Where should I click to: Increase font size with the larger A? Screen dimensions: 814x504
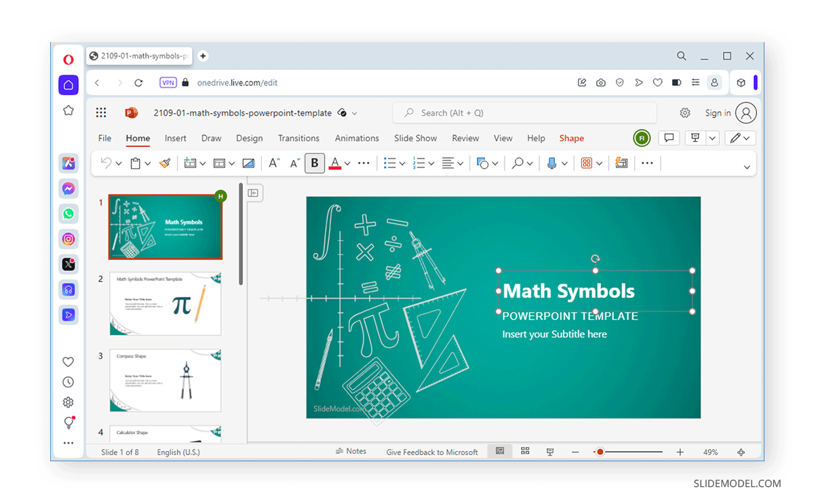274,163
